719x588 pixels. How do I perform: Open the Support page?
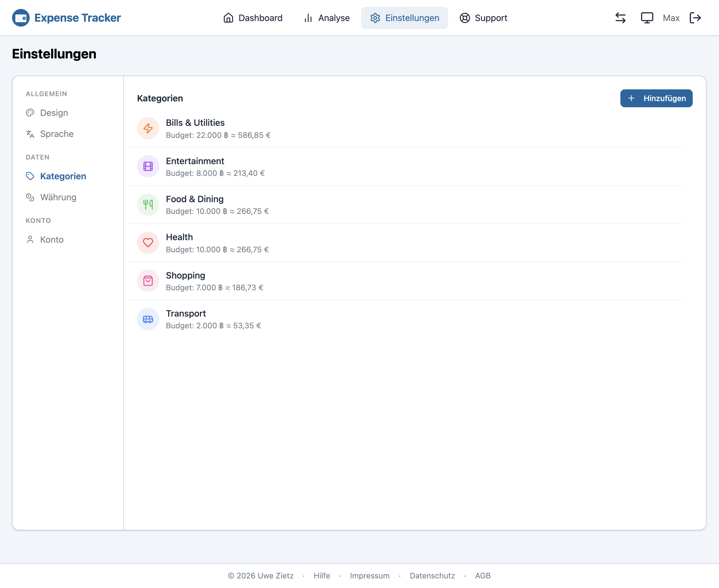(x=483, y=18)
